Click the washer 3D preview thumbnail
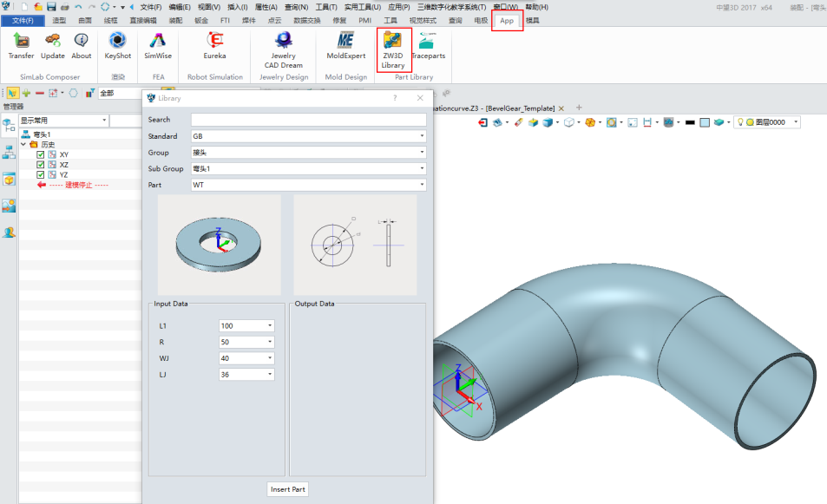 click(x=219, y=245)
